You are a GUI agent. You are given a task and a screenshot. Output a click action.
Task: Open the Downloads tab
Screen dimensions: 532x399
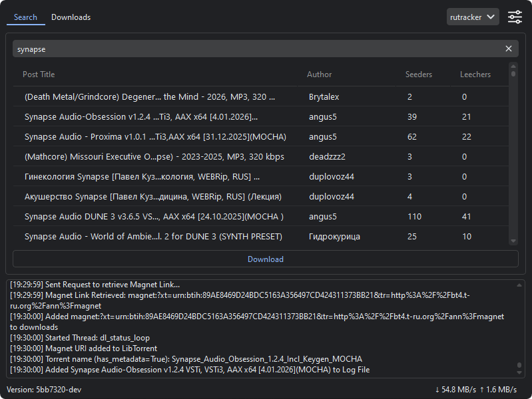(x=71, y=17)
